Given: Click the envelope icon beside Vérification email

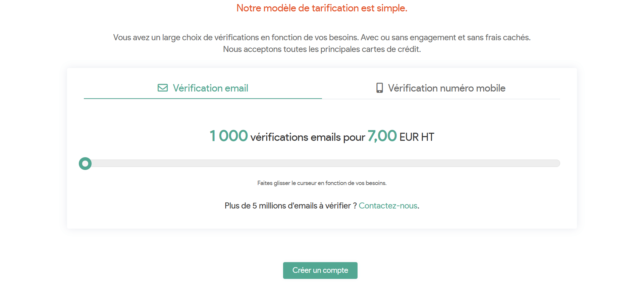Looking at the screenshot, I should (163, 88).
